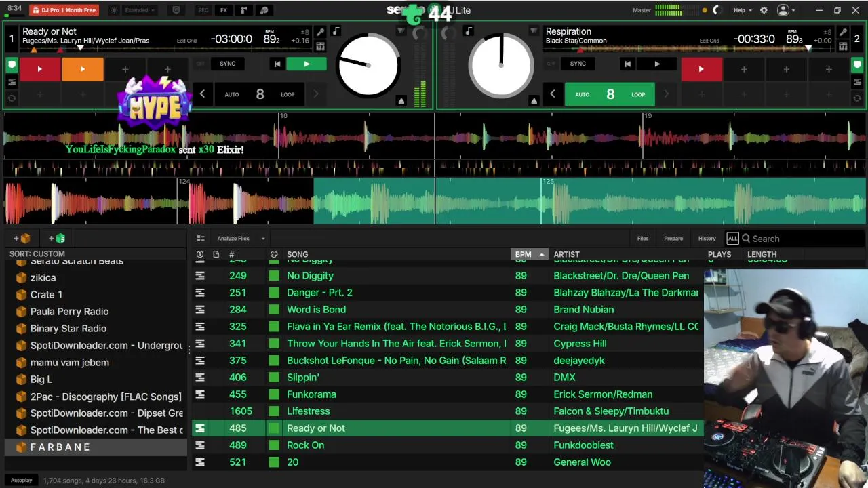Trigger the orange cue point on deck 1
The height and width of the screenshot is (488, 868).
pyautogui.click(x=82, y=69)
